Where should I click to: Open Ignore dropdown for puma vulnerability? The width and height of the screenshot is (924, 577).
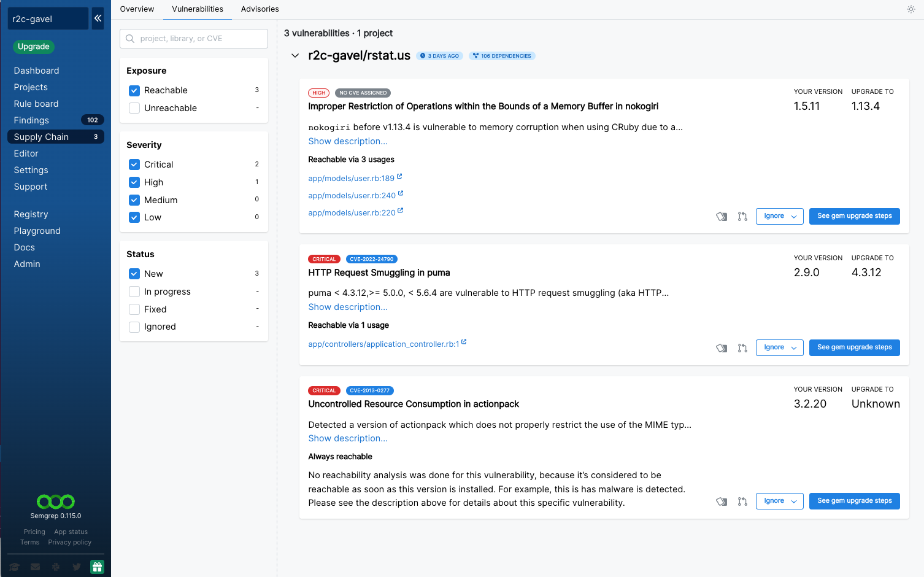point(779,347)
